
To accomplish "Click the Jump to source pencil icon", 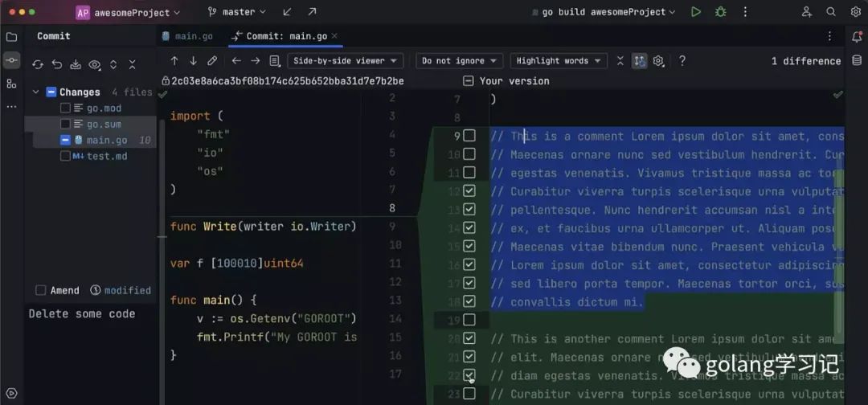I will 212,61.
